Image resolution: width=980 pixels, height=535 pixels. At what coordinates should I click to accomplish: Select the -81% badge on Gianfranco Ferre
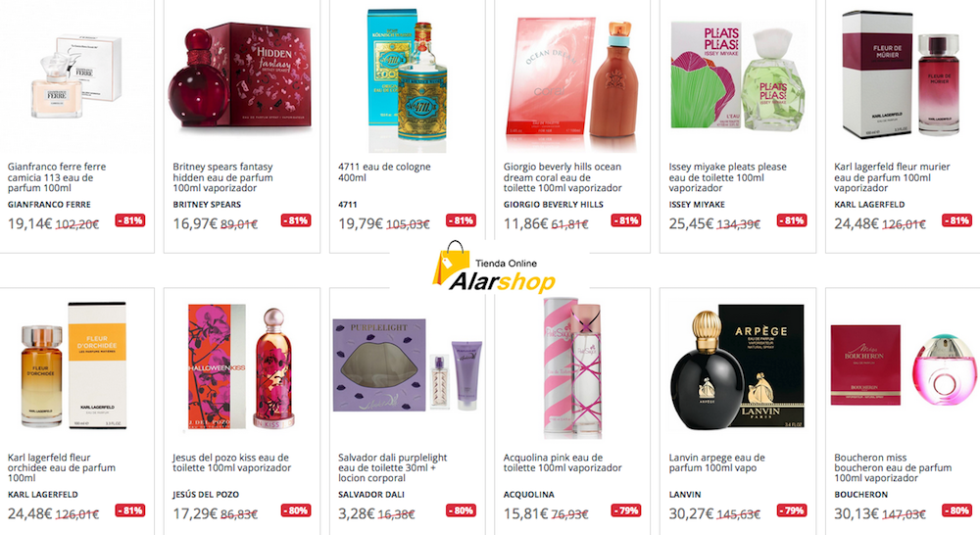click(130, 220)
